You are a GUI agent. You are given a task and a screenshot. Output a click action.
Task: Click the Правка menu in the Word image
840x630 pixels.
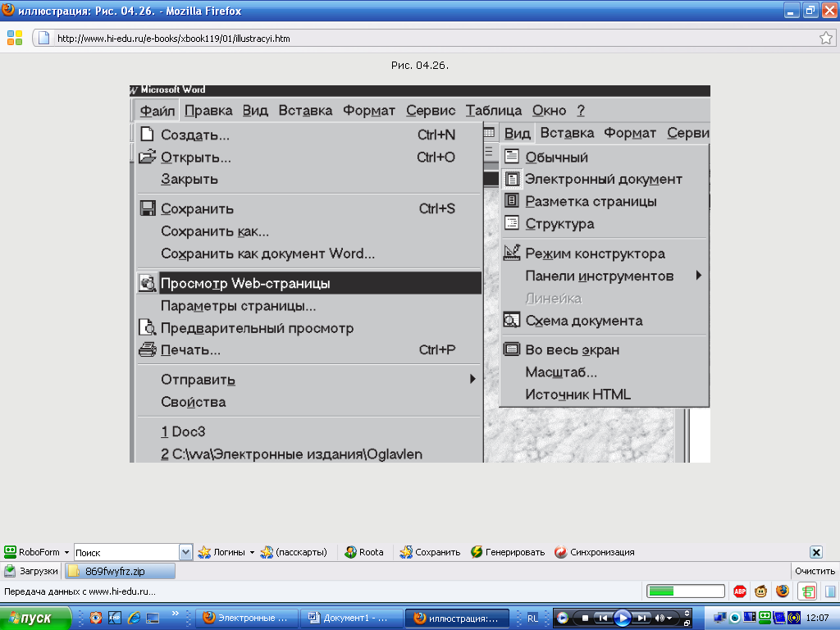208,111
